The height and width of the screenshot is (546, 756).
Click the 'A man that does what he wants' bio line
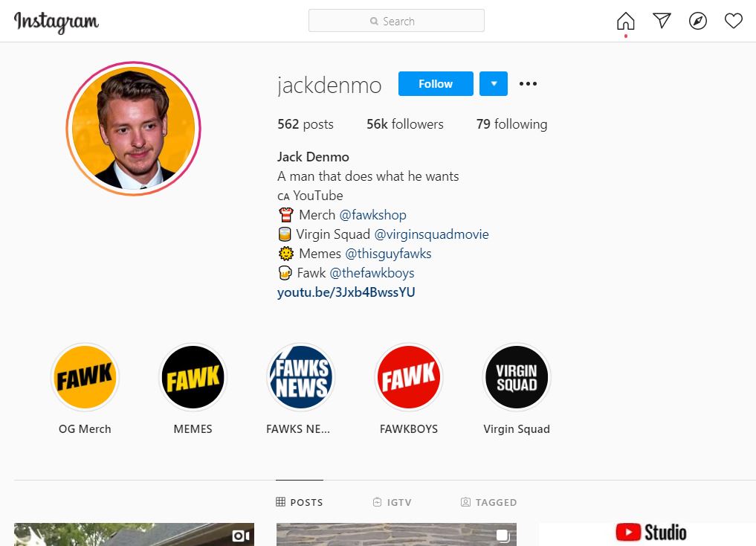pyautogui.click(x=368, y=176)
